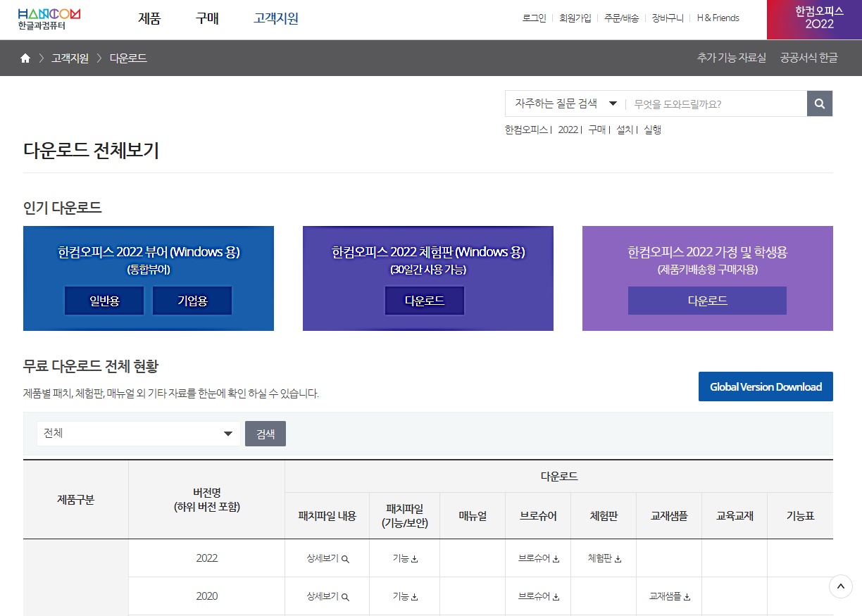
Task: Download 브로슈어 for version 2022
Action: point(539,558)
